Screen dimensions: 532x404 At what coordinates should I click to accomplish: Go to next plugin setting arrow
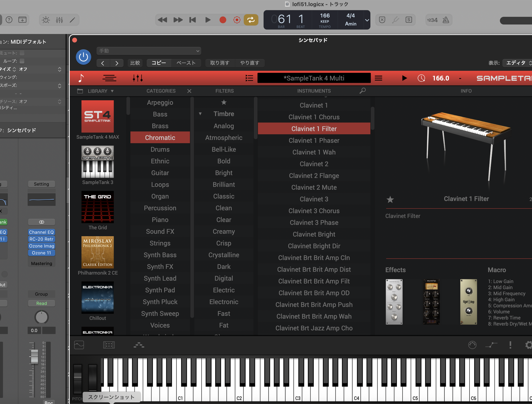[x=117, y=63]
